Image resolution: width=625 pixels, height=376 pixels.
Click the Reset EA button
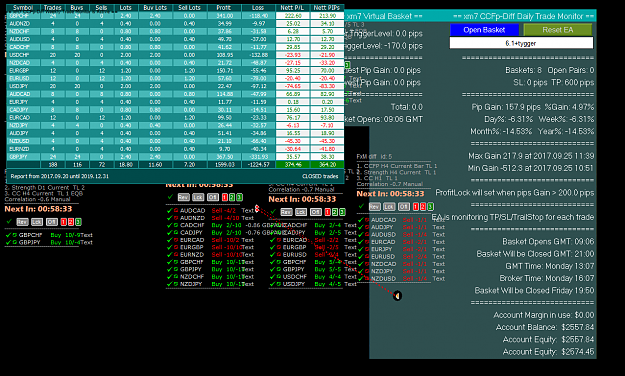[558, 30]
